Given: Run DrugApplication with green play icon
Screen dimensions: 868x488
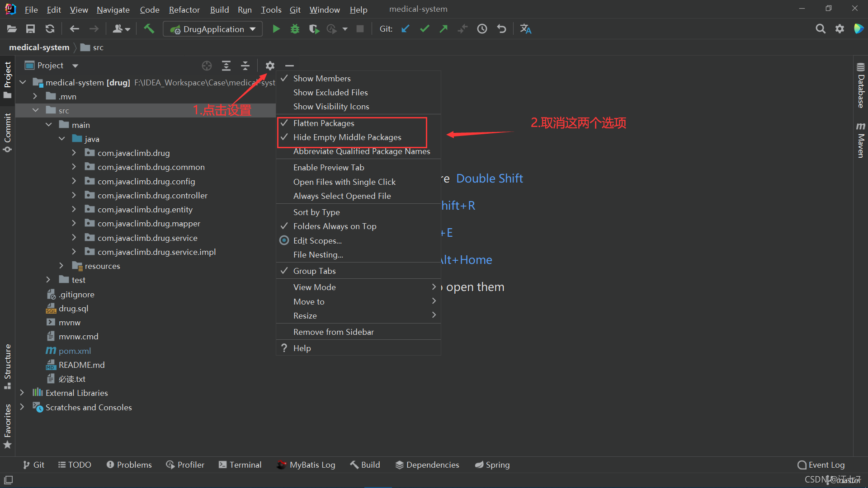Looking at the screenshot, I should pos(276,29).
